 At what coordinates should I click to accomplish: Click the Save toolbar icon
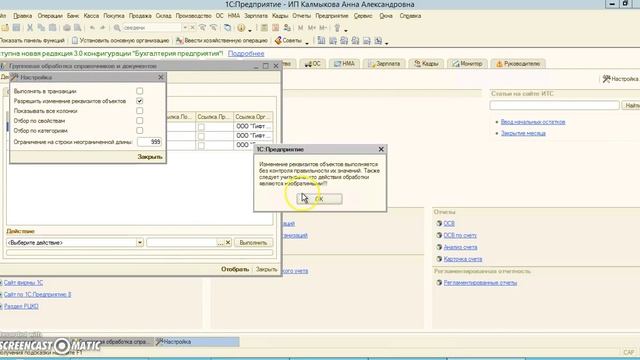click(16, 28)
